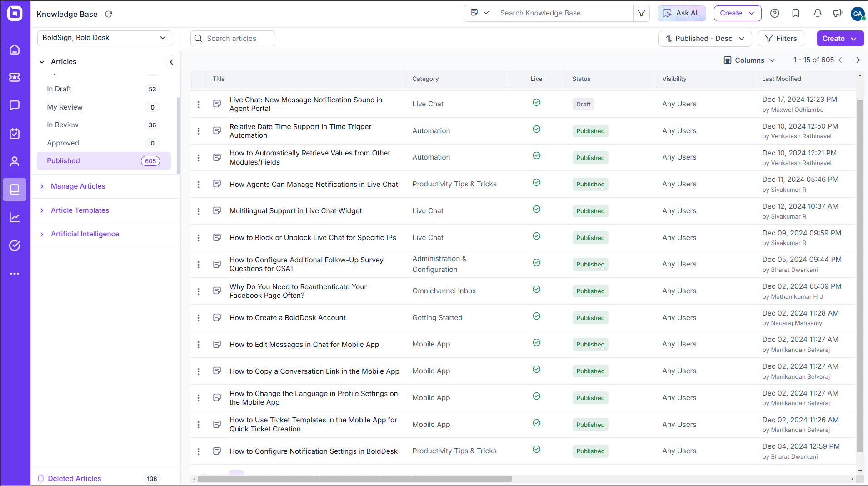The height and width of the screenshot is (486, 868).
Task: Click the Ask AI button
Action: click(x=682, y=13)
